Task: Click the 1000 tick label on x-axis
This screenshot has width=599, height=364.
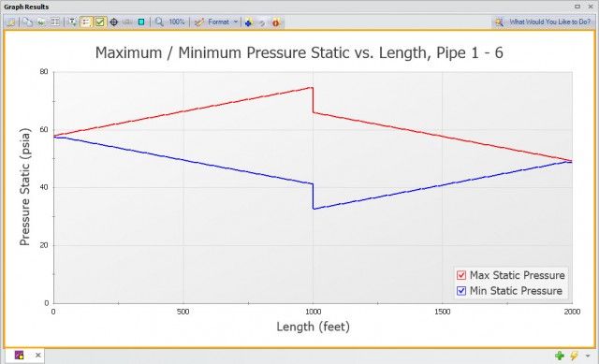Action: pos(313,312)
